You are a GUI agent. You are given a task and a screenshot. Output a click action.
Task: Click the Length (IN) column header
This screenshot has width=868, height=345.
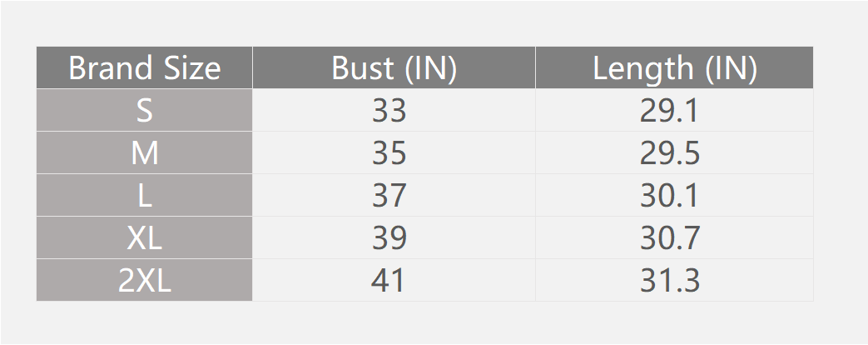click(674, 67)
